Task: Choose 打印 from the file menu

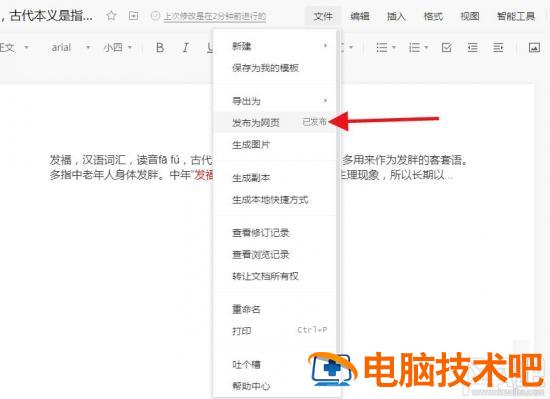Action: [x=275, y=331]
